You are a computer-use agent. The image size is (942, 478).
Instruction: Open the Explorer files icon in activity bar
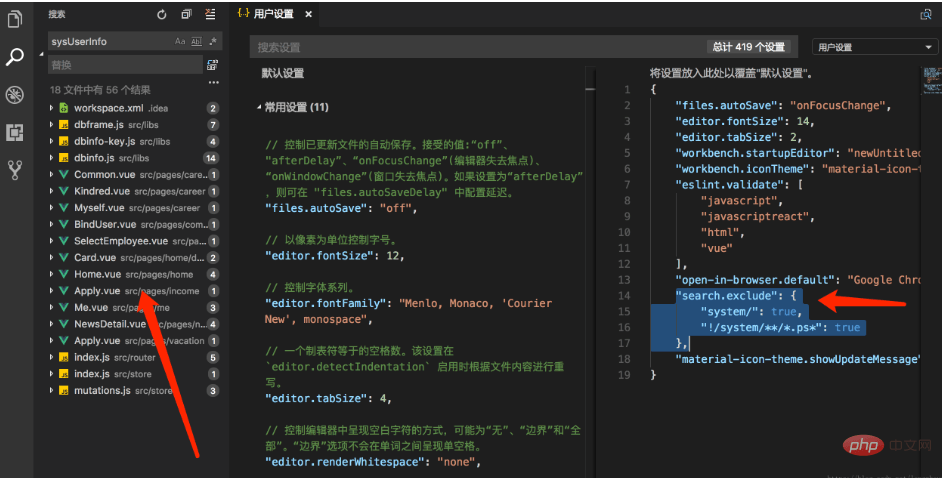tap(14, 19)
